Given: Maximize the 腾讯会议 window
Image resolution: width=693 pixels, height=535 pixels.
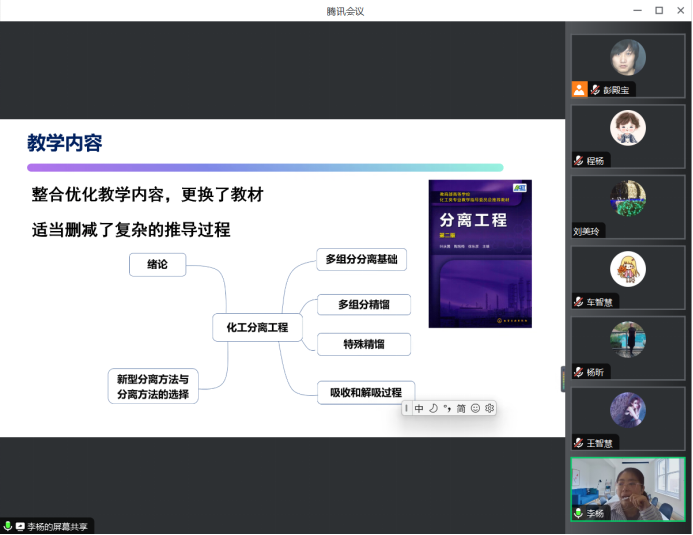Looking at the screenshot, I should [659, 11].
